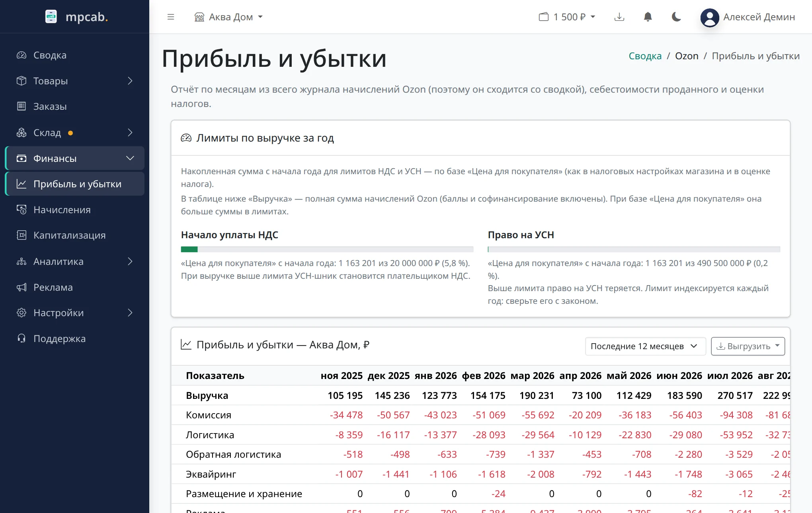
Task: Click the Прибыль и убытки page title
Action: 274,59
